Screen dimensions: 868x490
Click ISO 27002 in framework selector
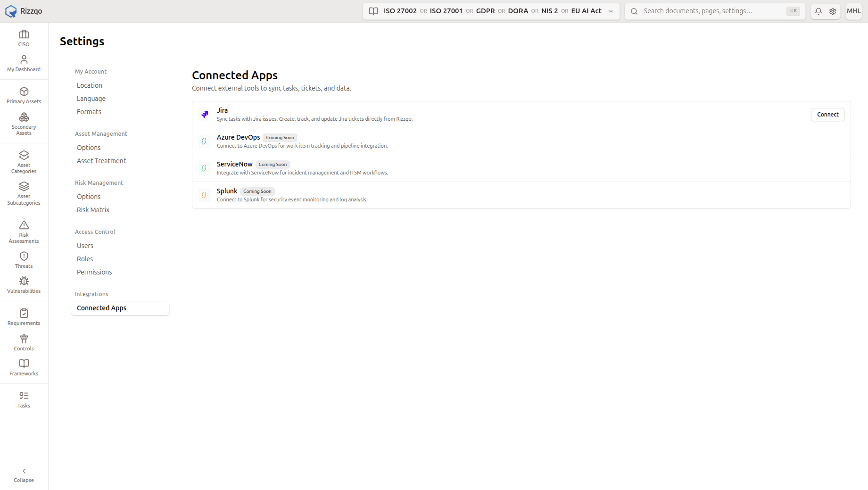tap(400, 11)
